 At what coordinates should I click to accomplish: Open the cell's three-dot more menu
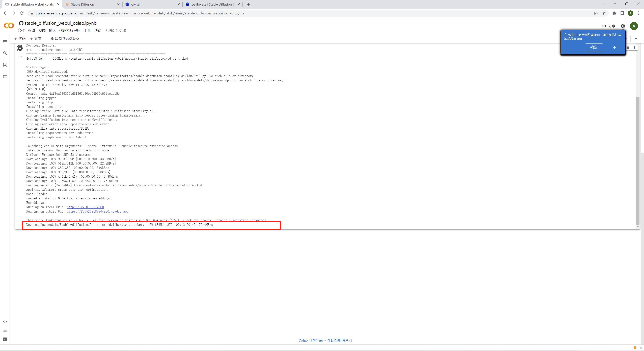pyautogui.click(x=634, y=48)
